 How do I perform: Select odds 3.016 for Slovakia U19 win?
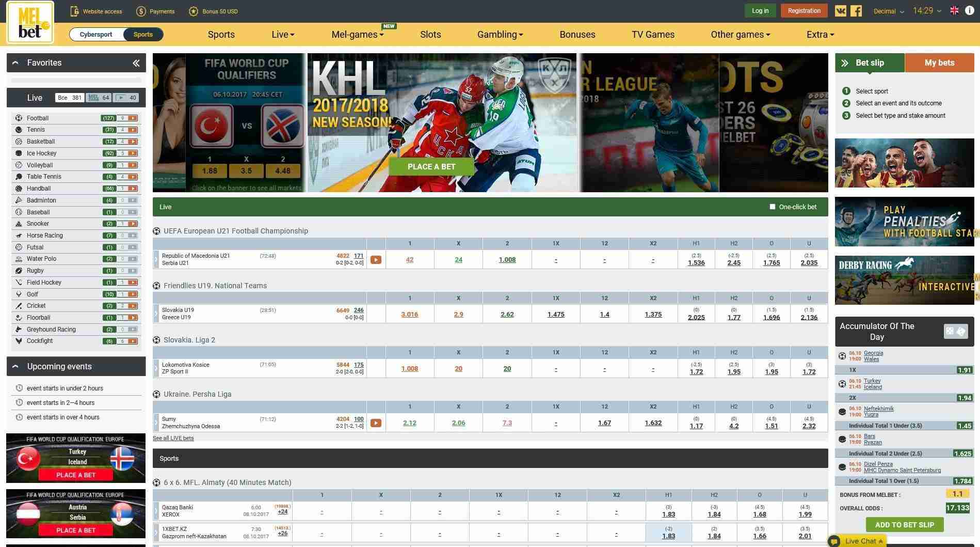[x=410, y=315]
